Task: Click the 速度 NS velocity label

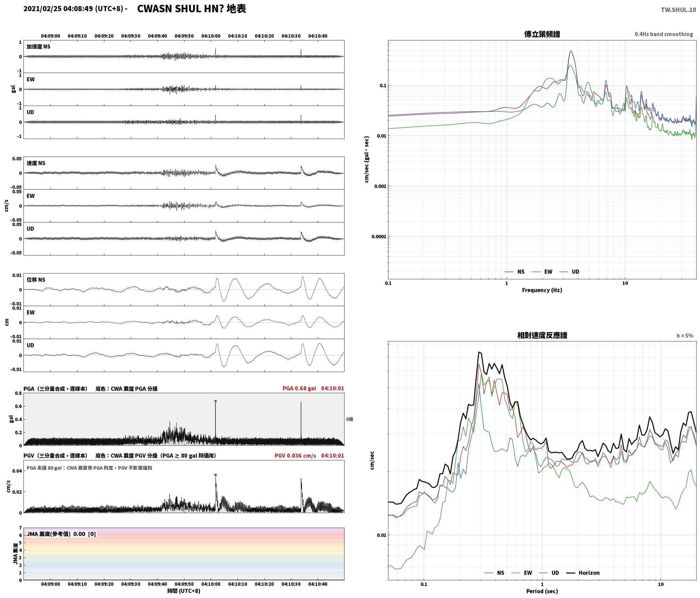Action: pos(36,163)
